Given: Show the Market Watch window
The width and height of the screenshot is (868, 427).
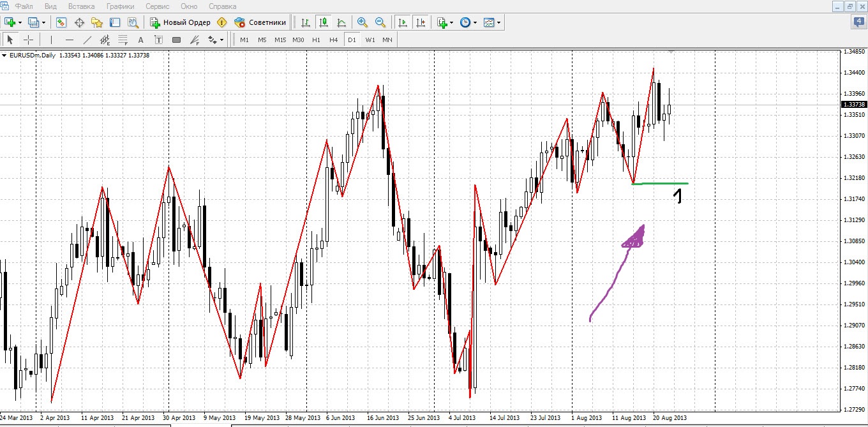Looking at the screenshot, I should [61, 22].
